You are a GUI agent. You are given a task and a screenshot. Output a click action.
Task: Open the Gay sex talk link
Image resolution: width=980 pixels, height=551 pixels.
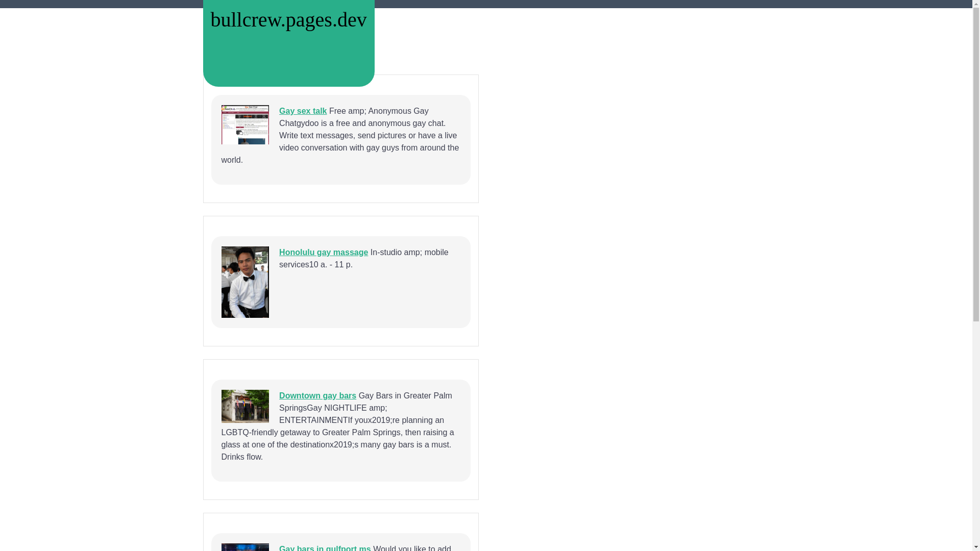303,111
